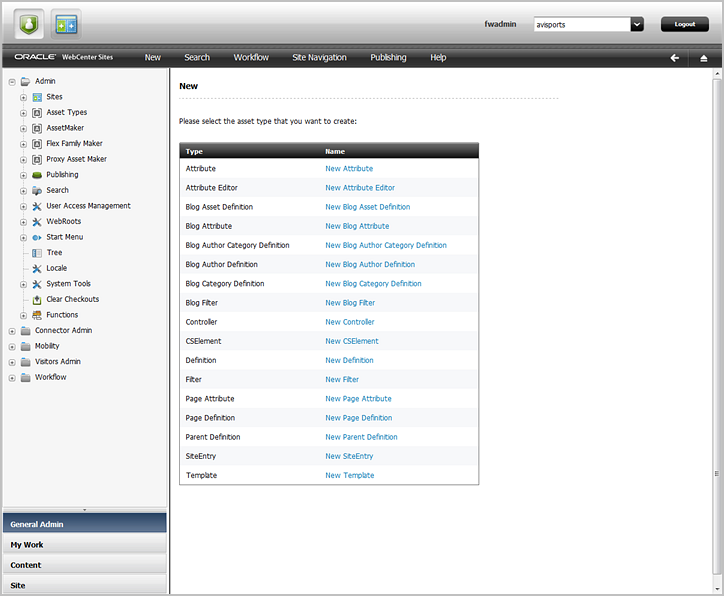Image resolution: width=724 pixels, height=596 pixels.
Task: Open the avisports site dropdown arrow
Action: tap(637, 24)
